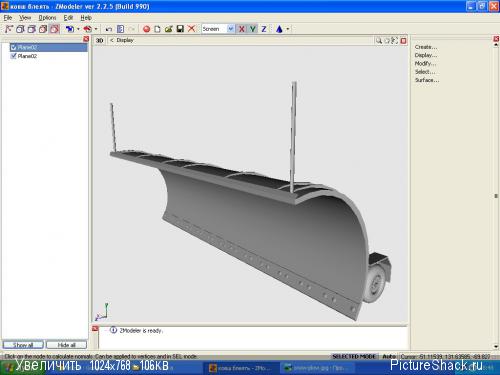Image resolution: width=500 pixels, height=375 pixels.
Task: Click the 'ZModeler is ready.' message
Action: 141,331
